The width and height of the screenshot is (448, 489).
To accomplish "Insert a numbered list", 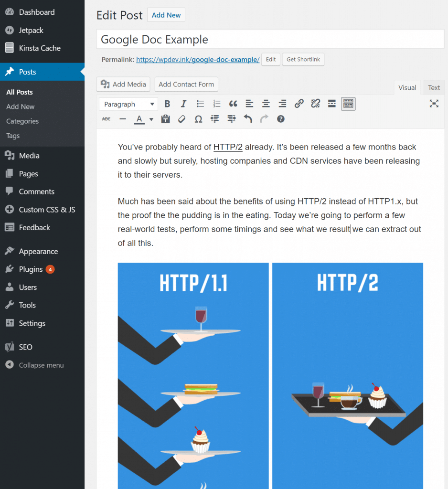I will pos(216,104).
